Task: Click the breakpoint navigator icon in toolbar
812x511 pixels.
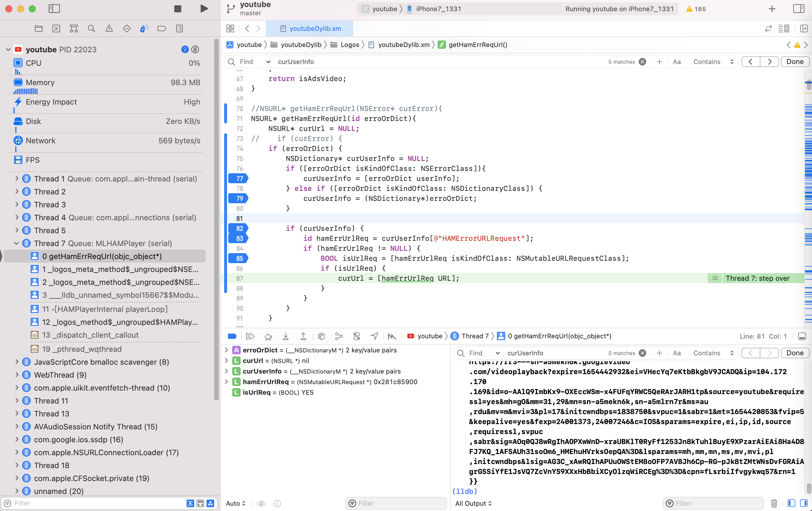Action: [126, 28]
